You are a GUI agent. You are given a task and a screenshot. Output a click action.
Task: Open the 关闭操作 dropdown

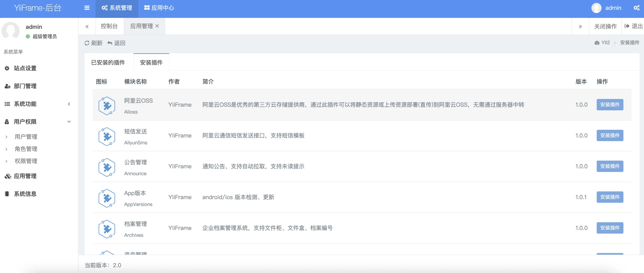coord(605,26)
